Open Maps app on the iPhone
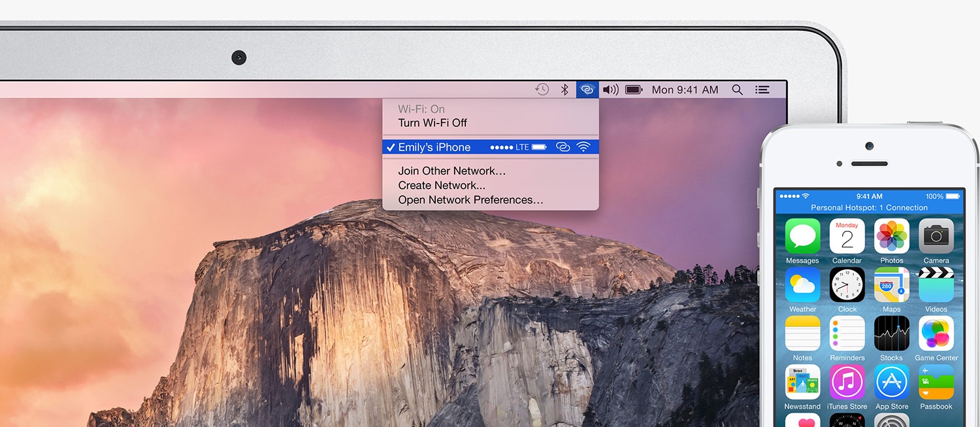Viewport: 980px width, 427px height. [892, 285]
